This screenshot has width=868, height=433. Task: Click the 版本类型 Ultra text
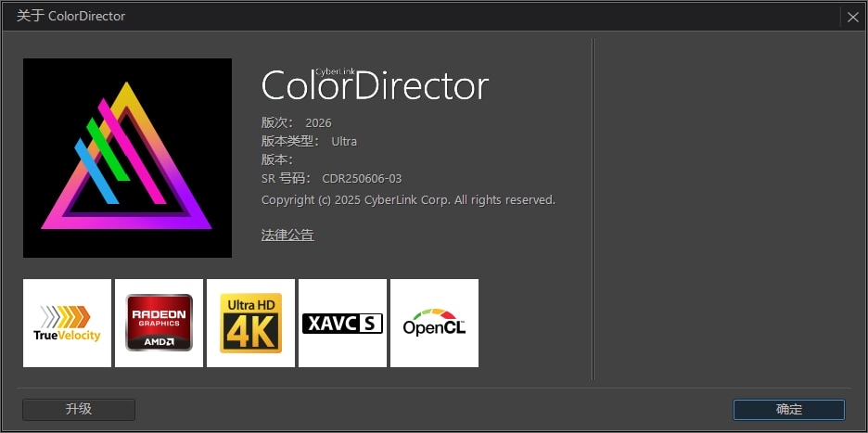tap(309, 141)
